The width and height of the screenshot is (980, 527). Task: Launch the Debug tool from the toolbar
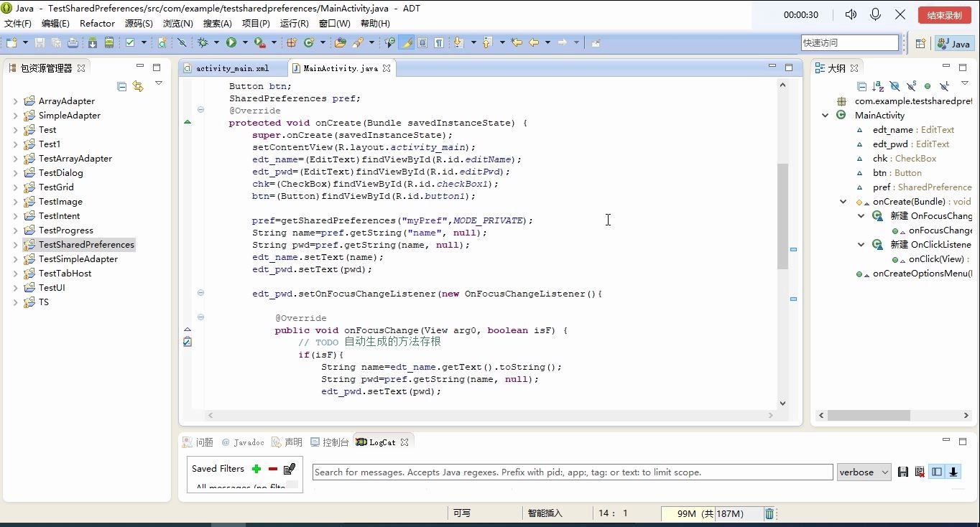tap(203, 42)
